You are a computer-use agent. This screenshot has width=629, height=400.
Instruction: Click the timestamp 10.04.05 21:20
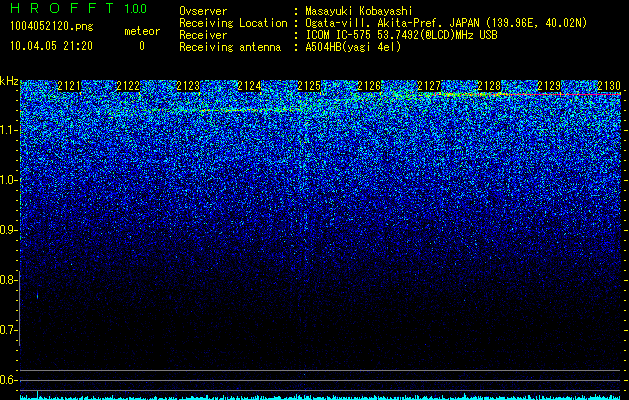click(51, 46)
